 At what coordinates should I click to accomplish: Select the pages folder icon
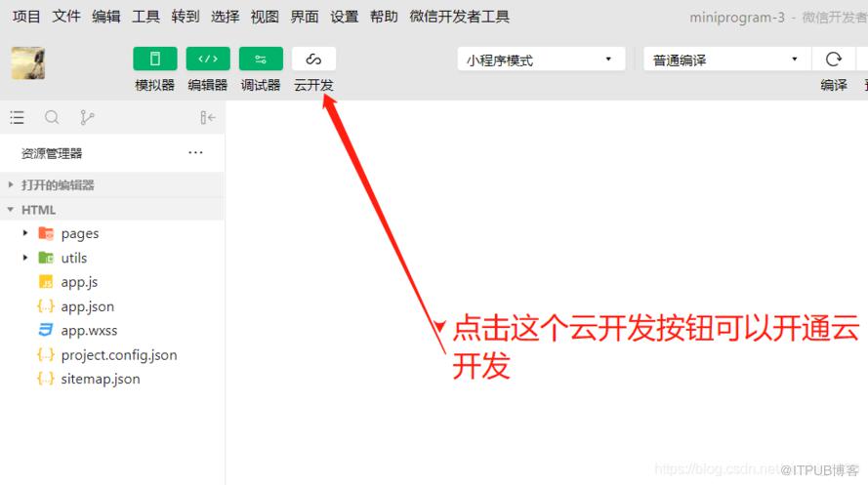[46, 233]
